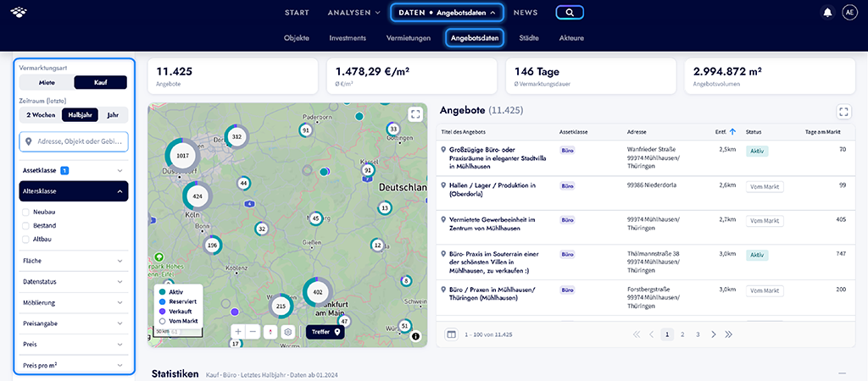The height and width of the screenshot is (381, 868).
Task: Click the pin icon of Büro / Praxen offer
Action: tap(443, 290)
